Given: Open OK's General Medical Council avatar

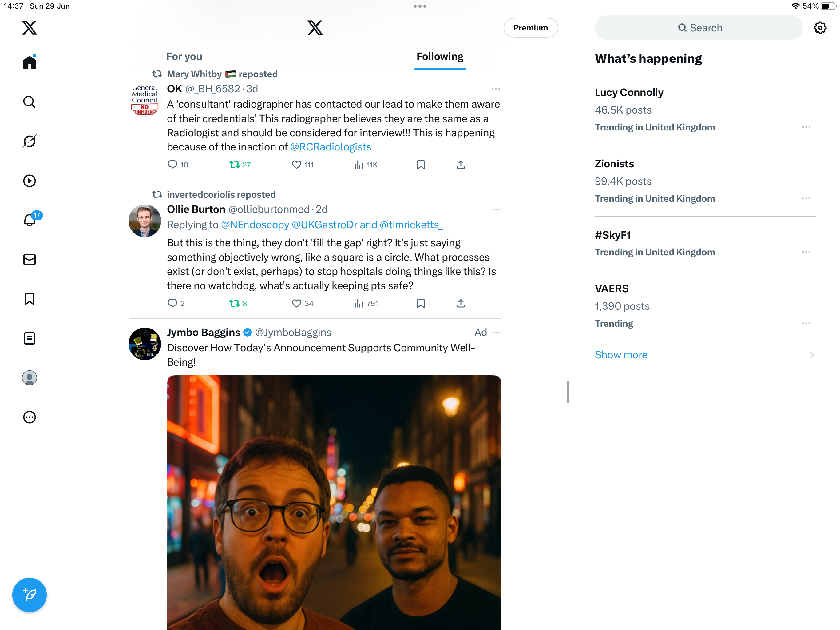Looking at the screenshot, I should click(x=145, y=100).
